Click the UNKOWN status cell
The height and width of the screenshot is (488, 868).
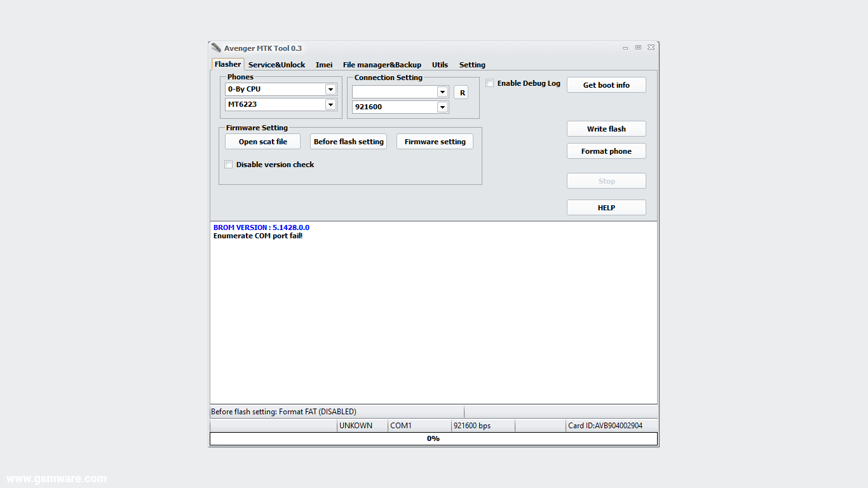point(362,426)
